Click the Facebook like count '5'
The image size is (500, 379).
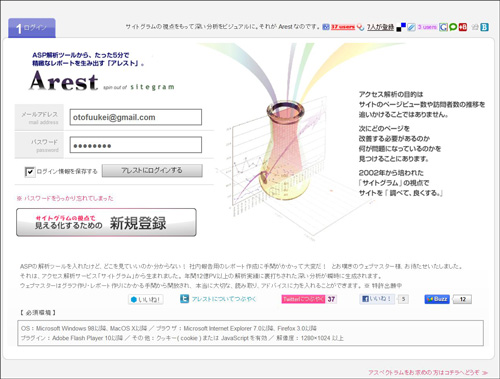[x=403, y=299]
